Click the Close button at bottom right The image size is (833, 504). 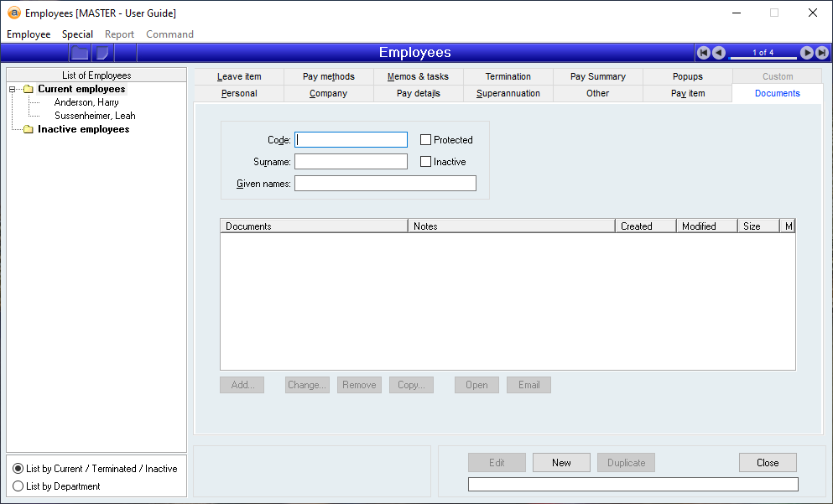767,463
